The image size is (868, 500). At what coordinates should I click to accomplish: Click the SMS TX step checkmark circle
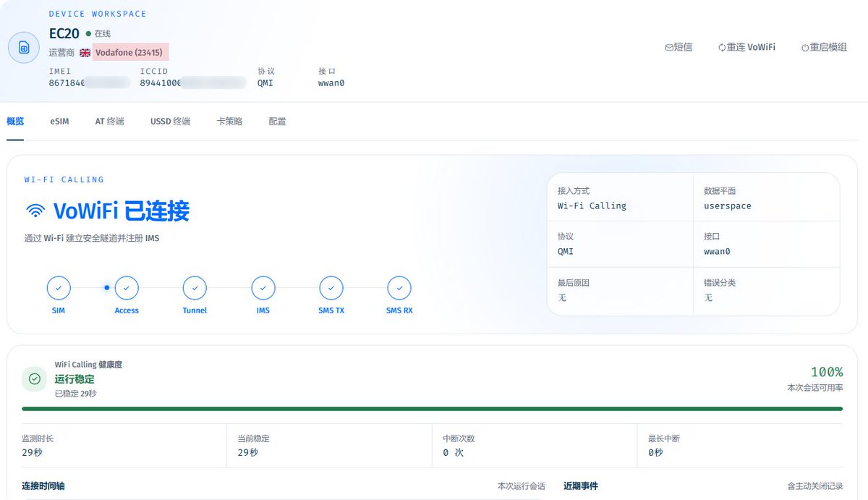pos(331,288)
